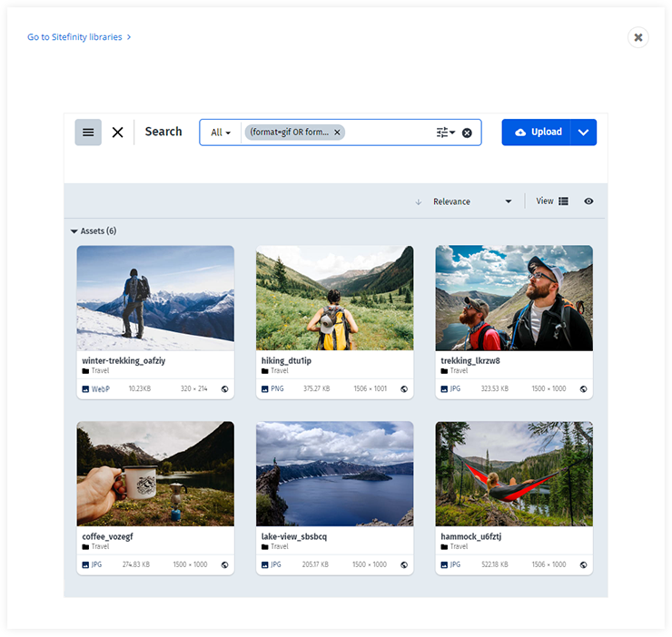
Task: Clear search field with circled X
Action: tap(467, 132)
